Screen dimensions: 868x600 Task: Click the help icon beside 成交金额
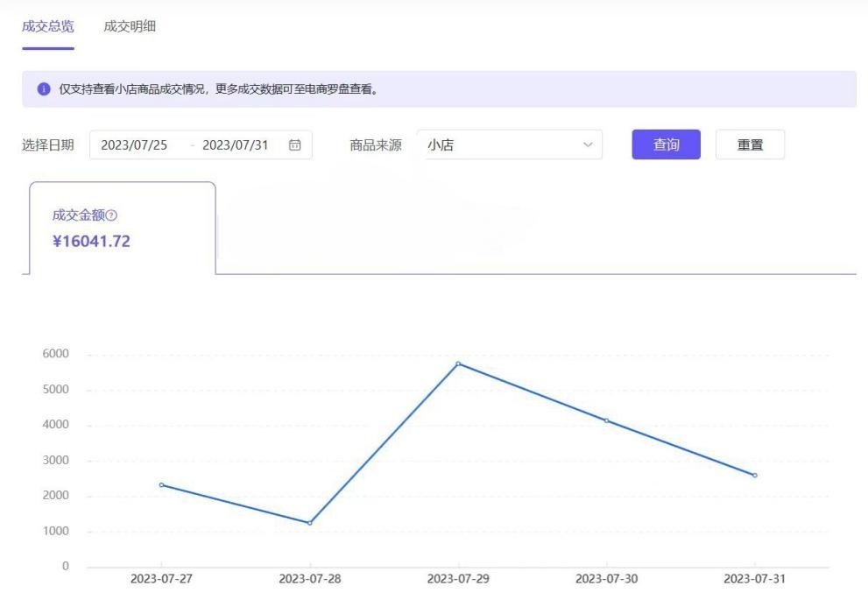111,215
